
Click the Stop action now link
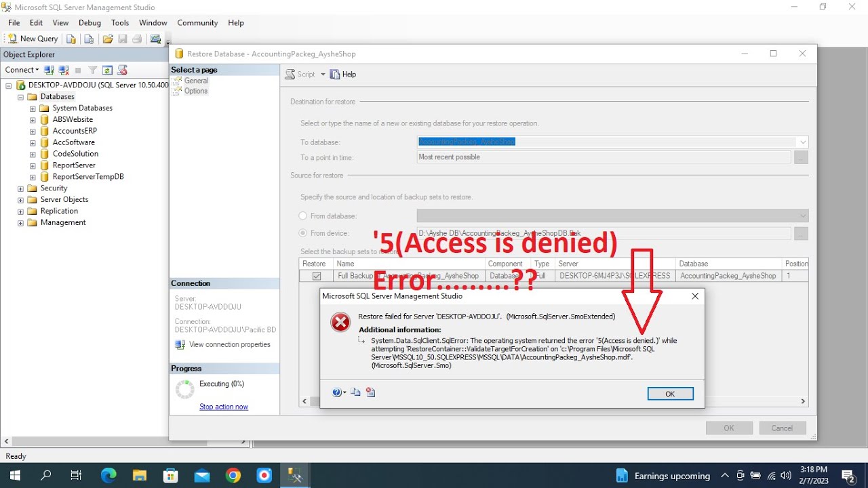click(224, 407)
